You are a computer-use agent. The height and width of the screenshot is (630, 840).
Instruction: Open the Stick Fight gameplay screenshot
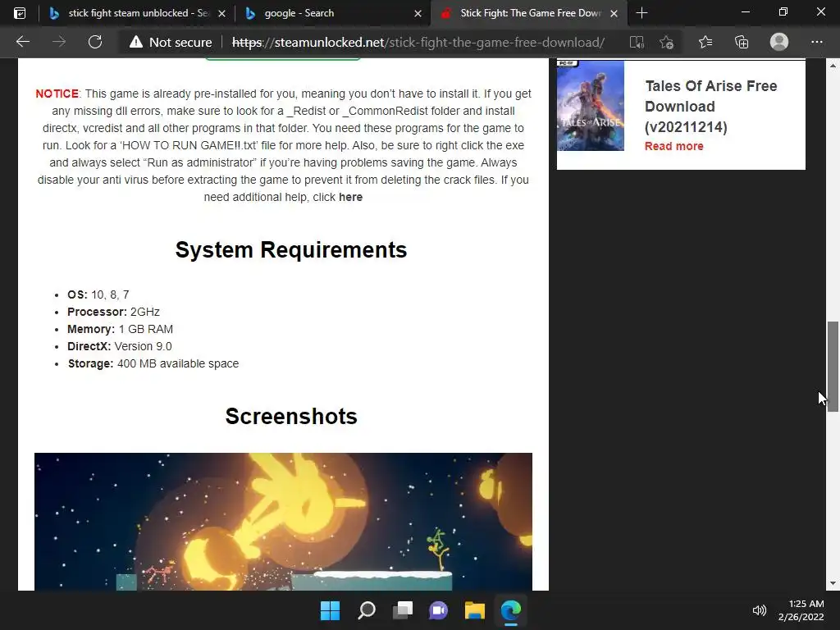[283, 522]
